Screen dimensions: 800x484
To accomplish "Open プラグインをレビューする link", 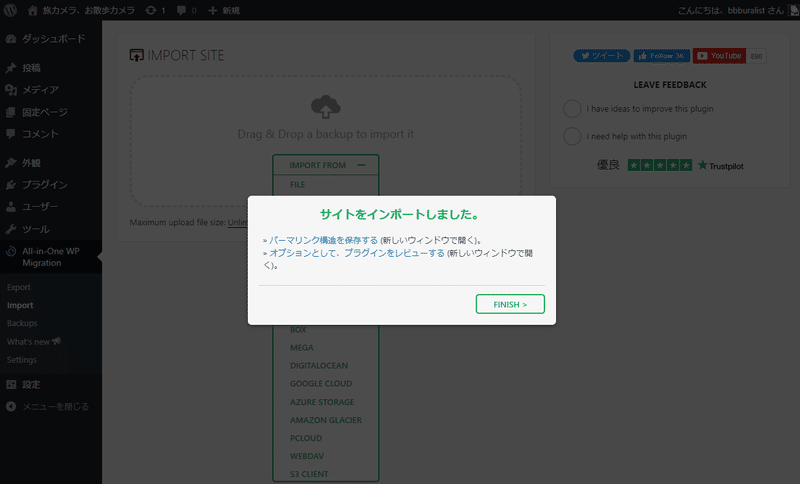I will coord(357,252).
